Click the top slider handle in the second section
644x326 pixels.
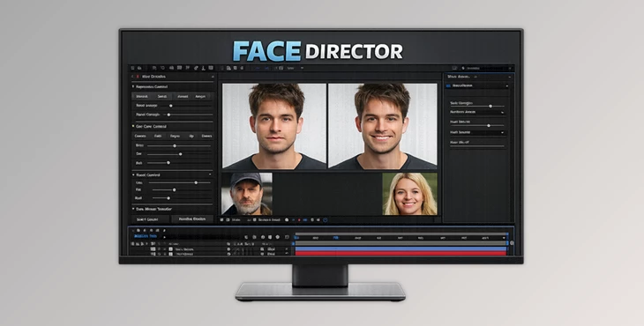175,145
